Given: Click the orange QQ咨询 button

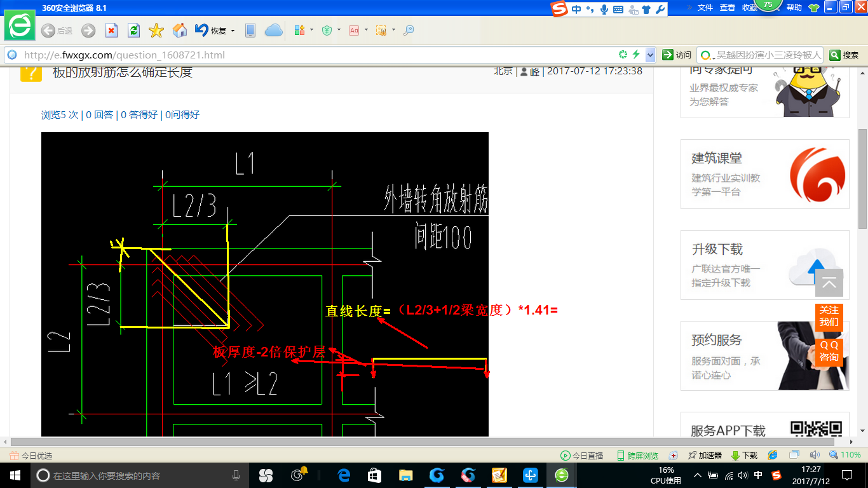Looking at the screenshot, I should pyautogui.click(x=829, y=351).
